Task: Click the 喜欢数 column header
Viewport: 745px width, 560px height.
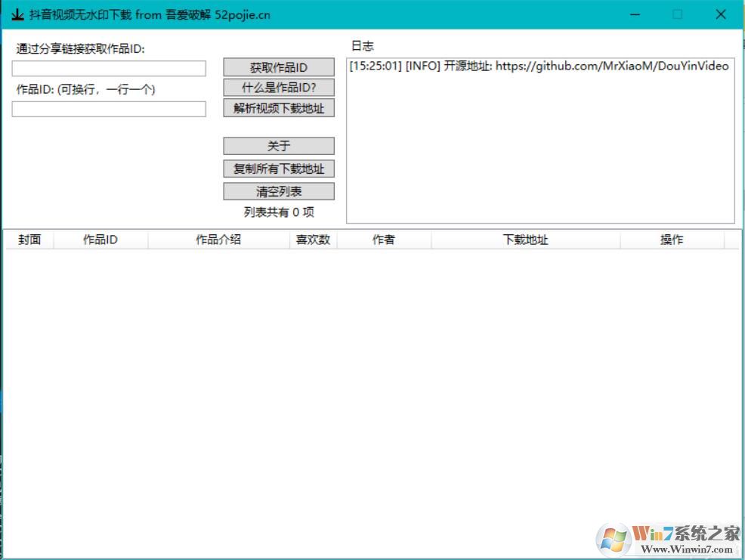Action: click(x=314, y=240)
